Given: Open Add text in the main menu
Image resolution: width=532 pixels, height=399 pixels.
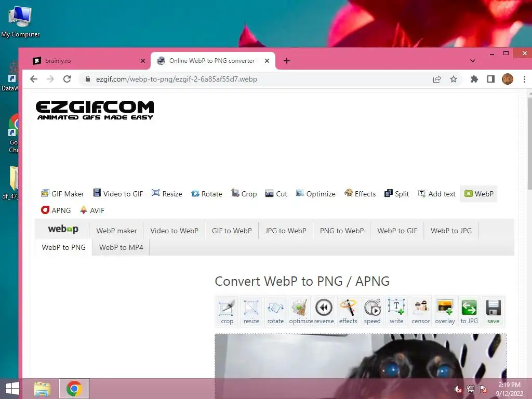Looking at the screenshot, I should tap(436, 194).
